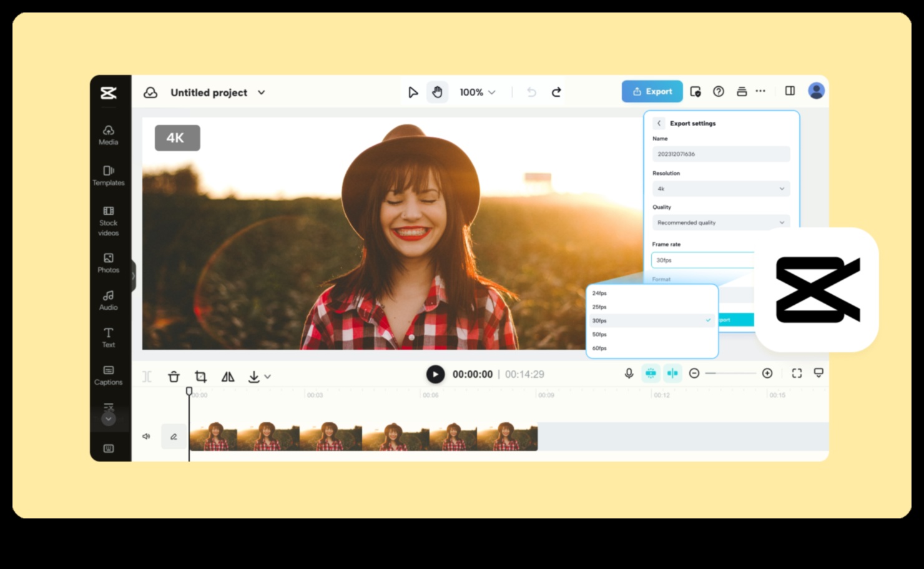924x569 pixels.
Task: Open fullscreen preview icon
Action: click(797, 374)
